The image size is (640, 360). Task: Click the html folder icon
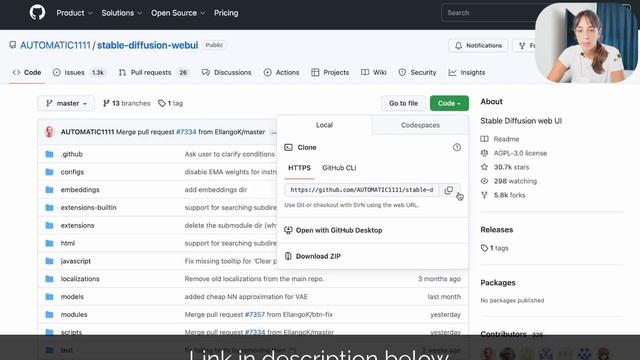pyautogui.click(x=49, y=243)
